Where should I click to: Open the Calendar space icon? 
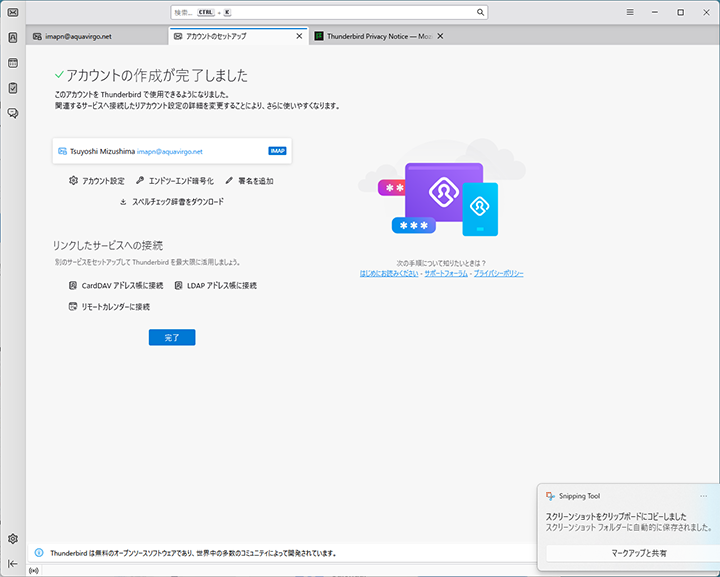click(13, 63)
